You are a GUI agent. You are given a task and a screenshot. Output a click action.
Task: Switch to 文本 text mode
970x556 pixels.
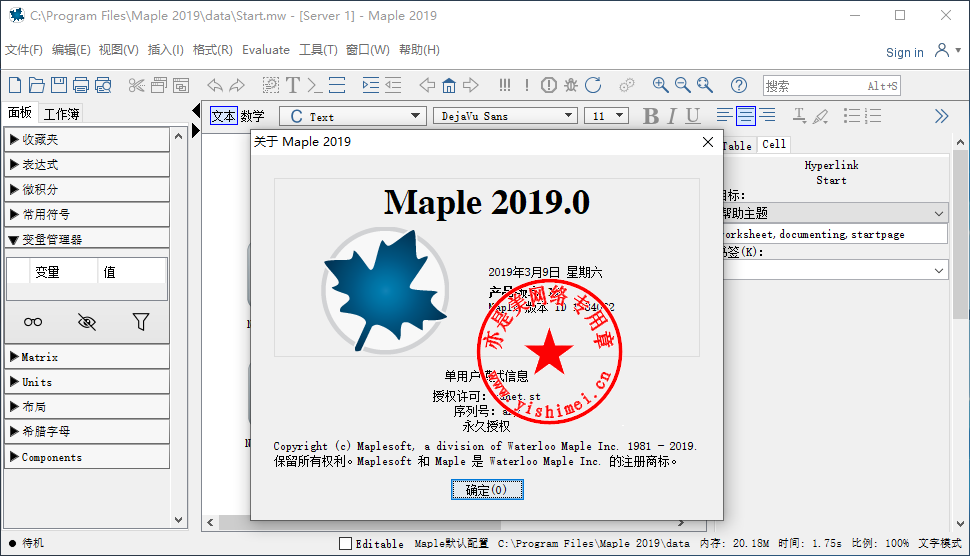point(223,116)
